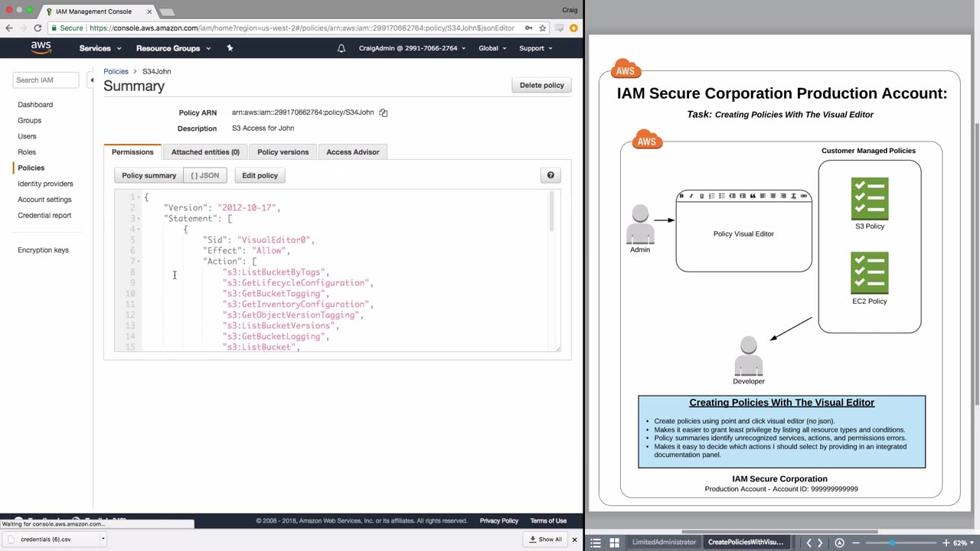Viewport: 980px width, 551px height.
Task: Open Users in the IAM sidebar
Action: pos(27,136)
